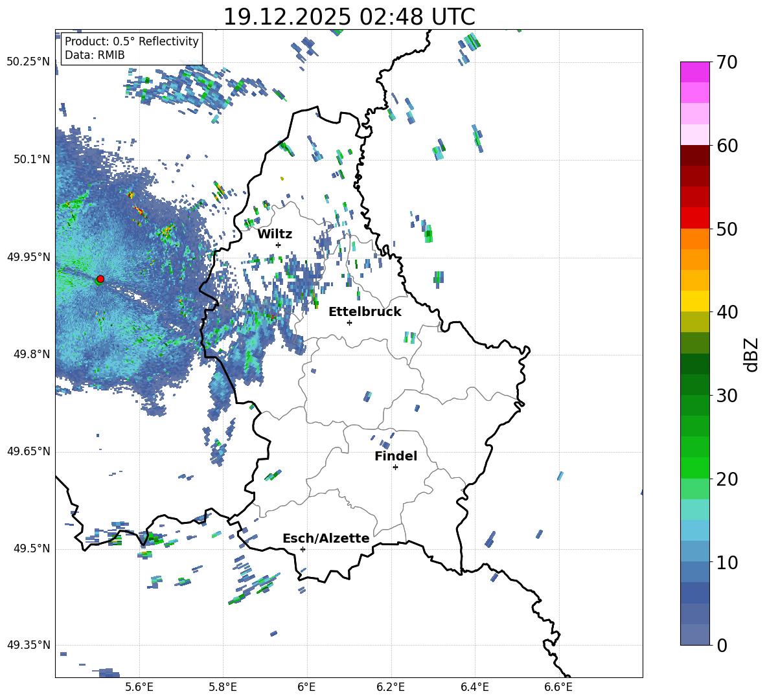Click the 6.4°E longitude label

point(474,687)
